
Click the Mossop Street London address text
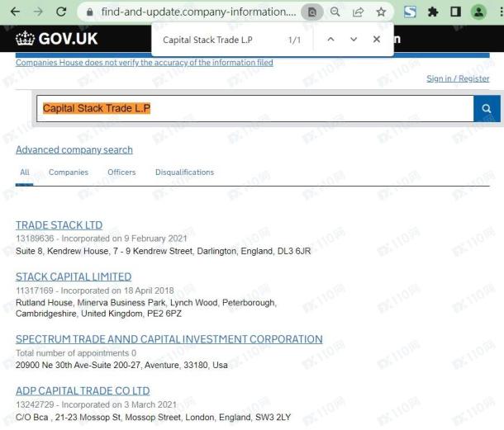[154, 418]
